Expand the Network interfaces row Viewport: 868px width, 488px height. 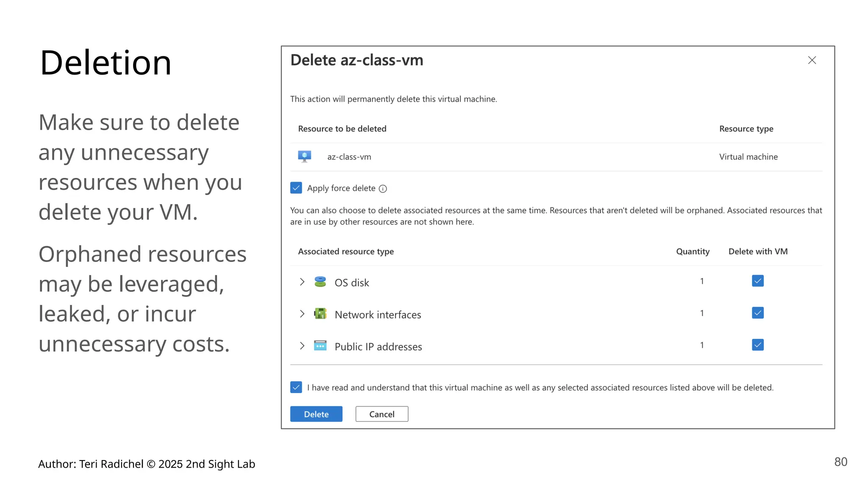pyautogui.click(x=302, y=314)
